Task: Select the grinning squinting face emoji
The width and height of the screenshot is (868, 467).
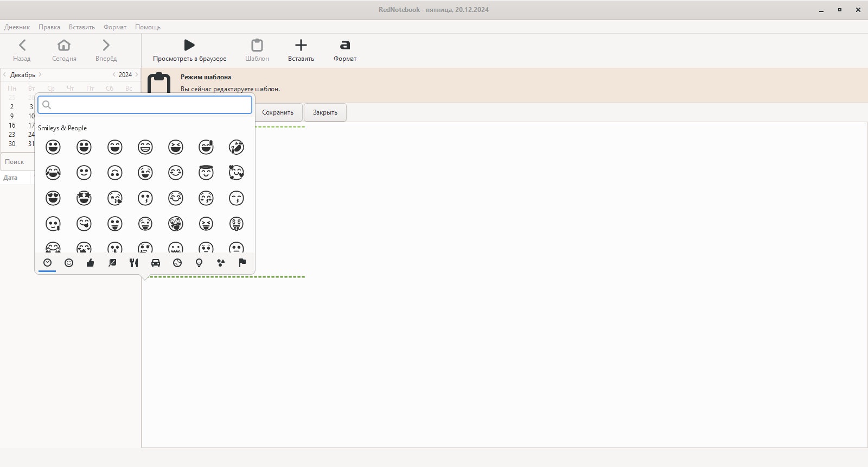Action: [x=175, y=147]
